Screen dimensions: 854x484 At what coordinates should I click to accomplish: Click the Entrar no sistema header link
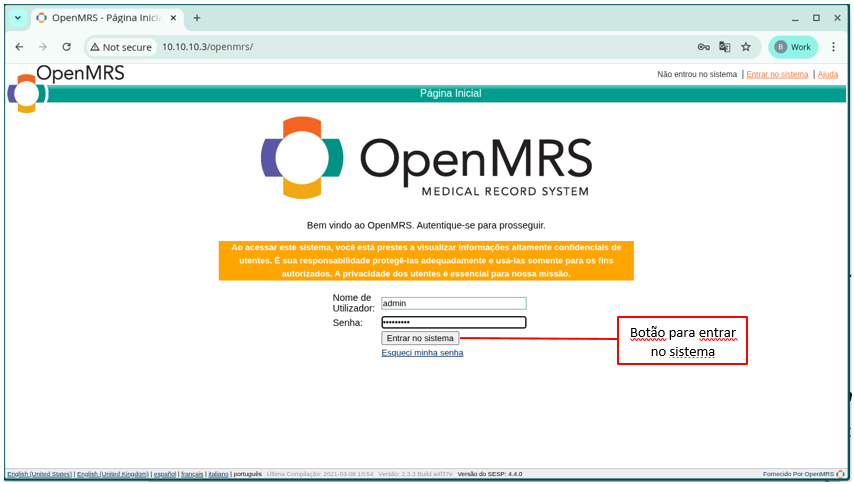tap(777, 75)
